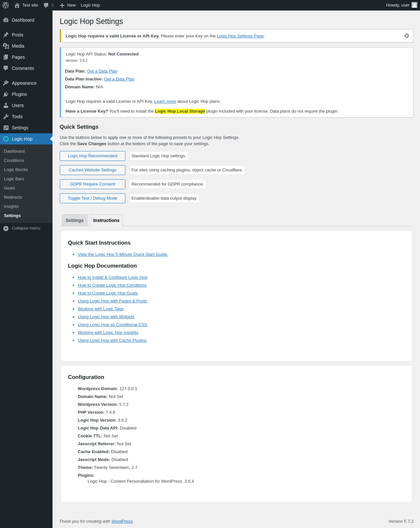Screen dimensions: 420x528
Task: Open How to Install & Configure Logic Hop
Action: tap(113, 277)
